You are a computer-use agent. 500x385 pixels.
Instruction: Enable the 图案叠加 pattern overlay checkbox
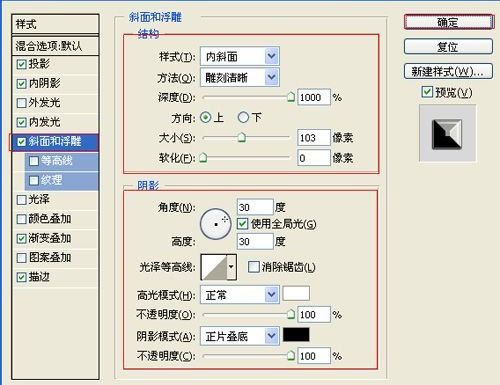(x=21, y=258)
